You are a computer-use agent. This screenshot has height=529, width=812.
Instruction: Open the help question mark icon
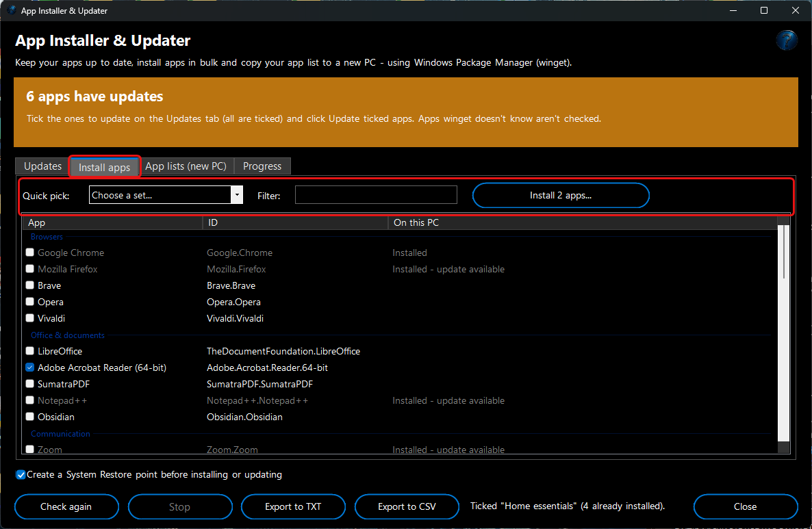(786, 40)
